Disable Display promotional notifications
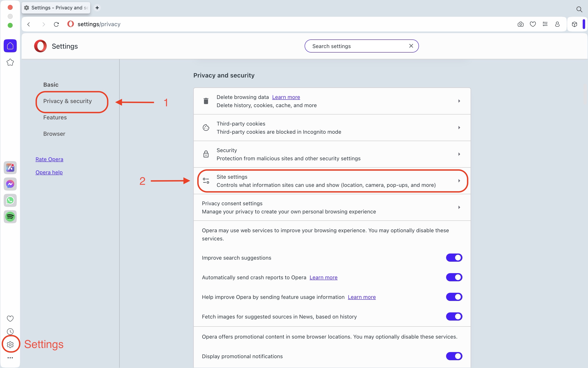Screen dimensions: 588x368 point(454,356)
